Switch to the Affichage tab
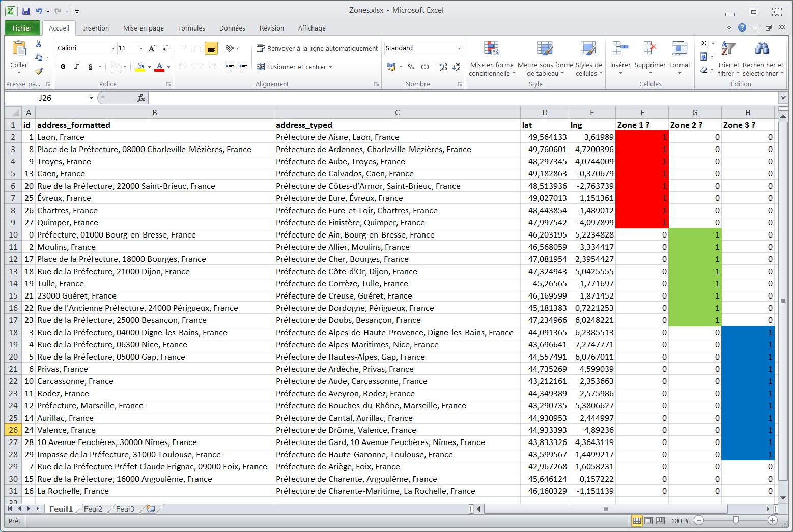Image resolution: width=793 pixels, height=532 pixels. [x=312, y=28]
